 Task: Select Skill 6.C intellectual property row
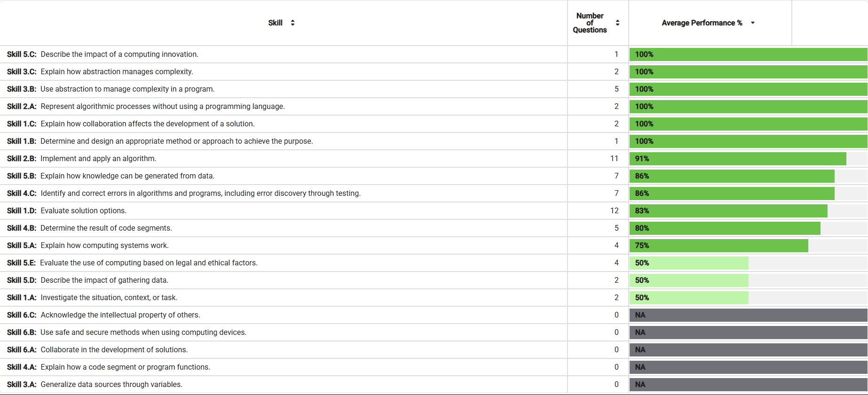point(120,315)
